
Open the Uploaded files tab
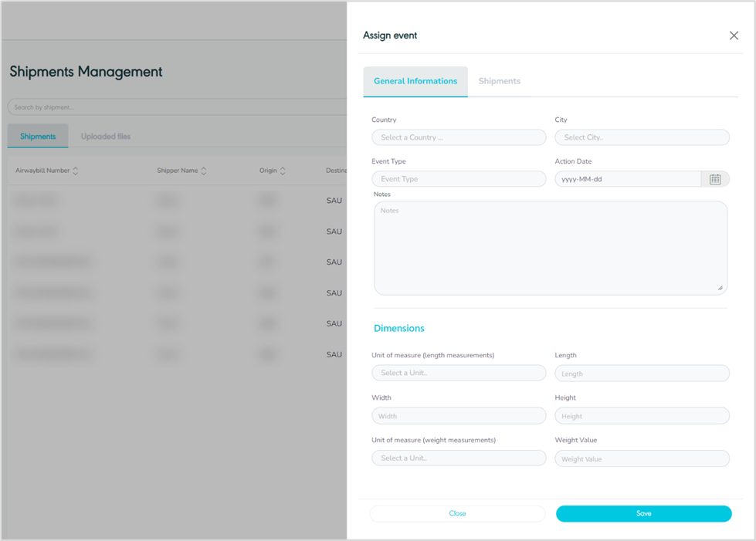coord(106,137)
